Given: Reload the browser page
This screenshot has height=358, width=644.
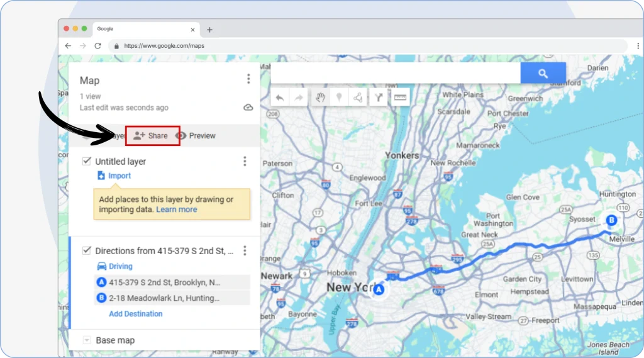Looking at the screenshot, I should (x=97, y=46).
